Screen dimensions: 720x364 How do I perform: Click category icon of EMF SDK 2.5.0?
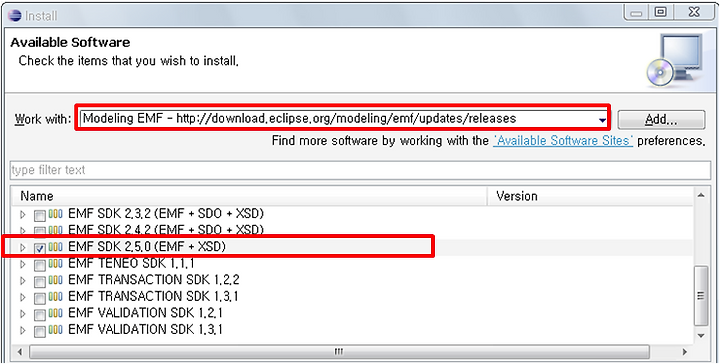point(56,247)
